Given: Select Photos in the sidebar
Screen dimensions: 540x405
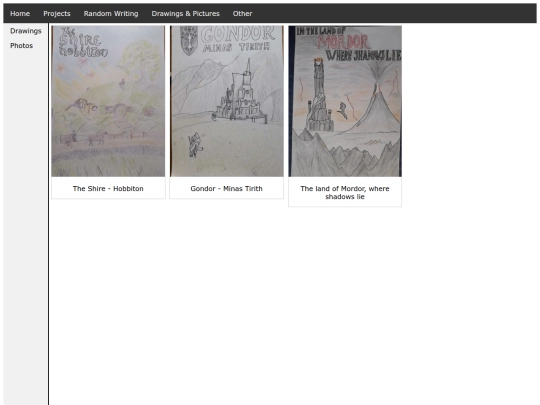Looking at the screenshot, I should click(x=22, y=46).
